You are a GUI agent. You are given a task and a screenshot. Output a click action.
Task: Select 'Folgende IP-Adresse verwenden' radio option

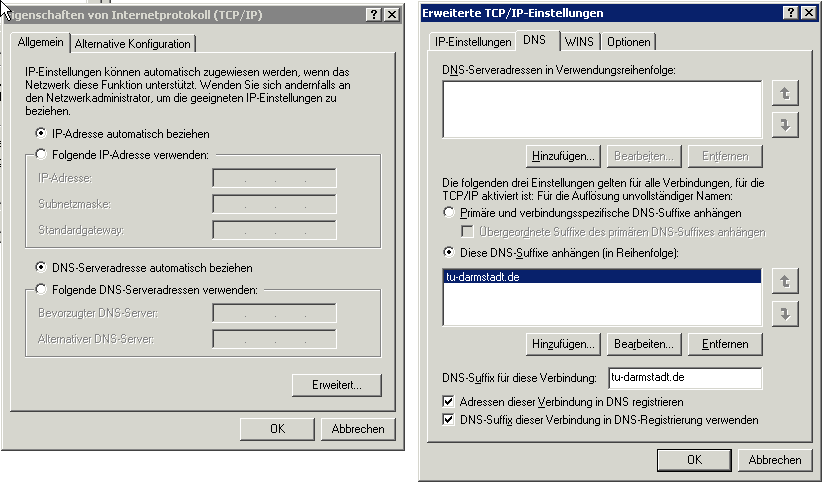(x=41, y=155)
